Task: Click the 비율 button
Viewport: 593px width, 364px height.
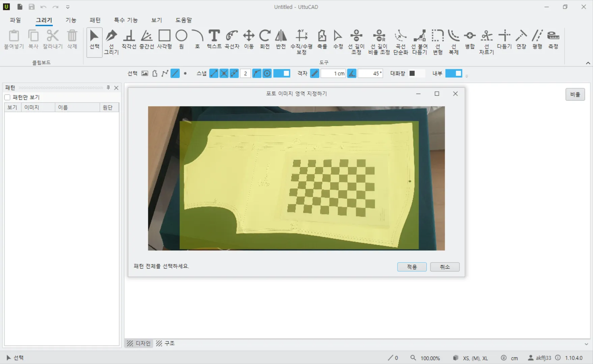Action: 575,94
